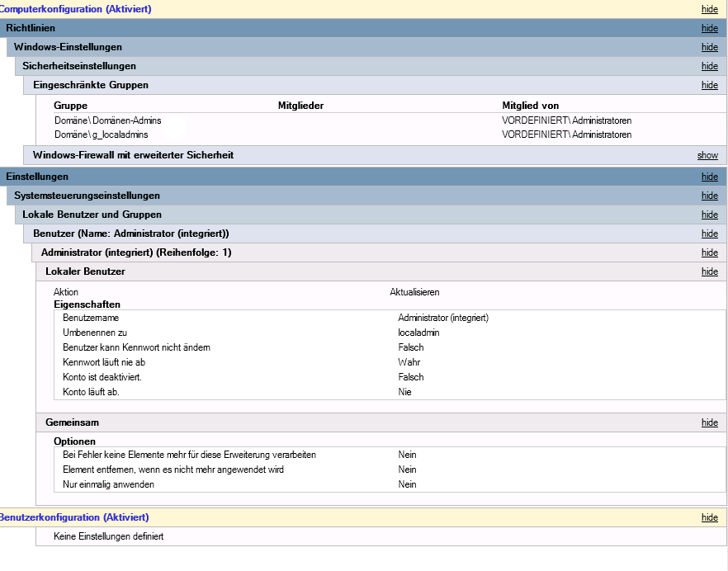Click the Nie value

click(404, 392)
